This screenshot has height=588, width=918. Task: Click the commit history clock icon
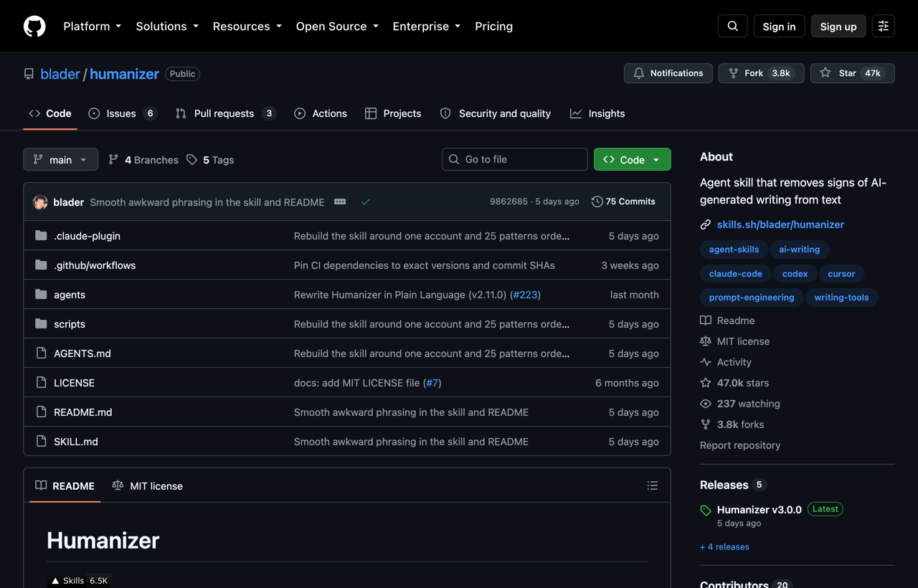597,201
